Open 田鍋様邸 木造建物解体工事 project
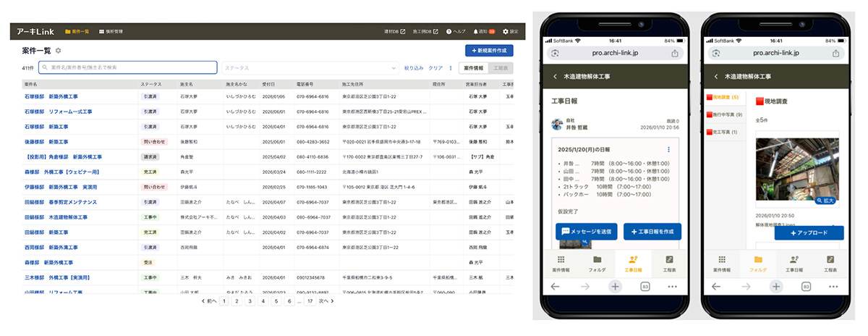This screenshot has width=868, height=336. [56, 217]
